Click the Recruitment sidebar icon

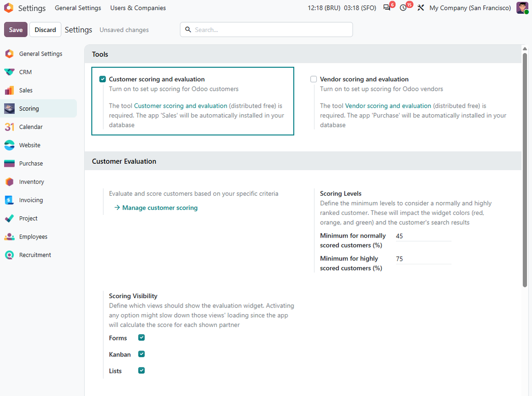tap(9, 255)
